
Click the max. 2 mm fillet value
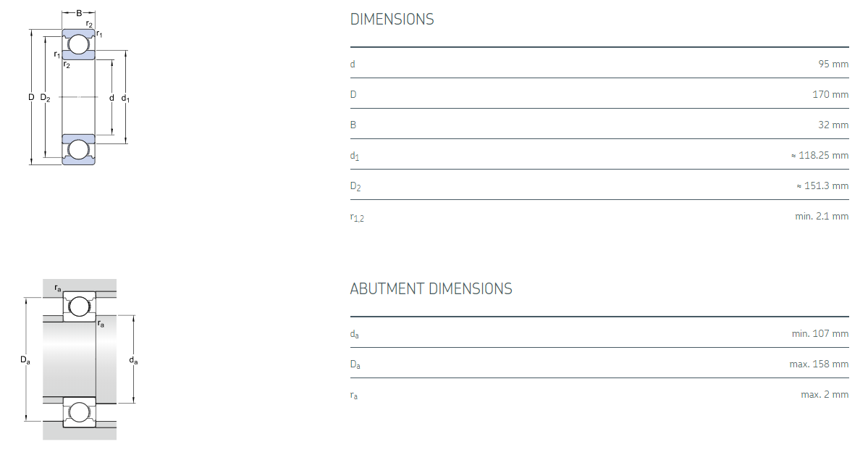point(825,394)
